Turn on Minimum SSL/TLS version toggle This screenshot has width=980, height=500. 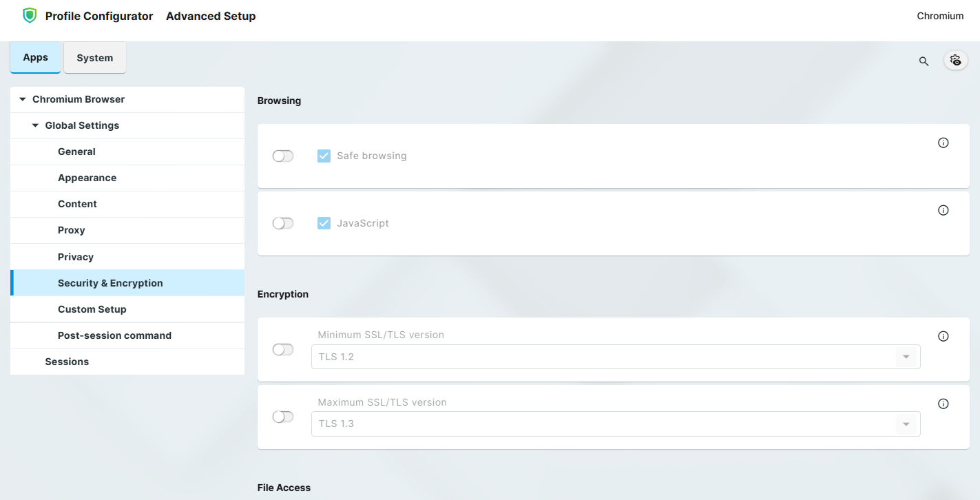(283, 350)
